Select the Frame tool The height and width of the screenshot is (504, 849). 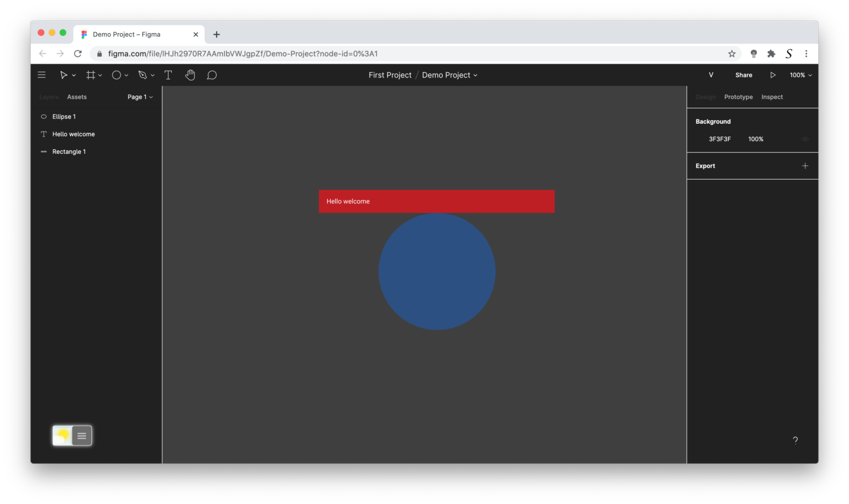click(91, 75)
